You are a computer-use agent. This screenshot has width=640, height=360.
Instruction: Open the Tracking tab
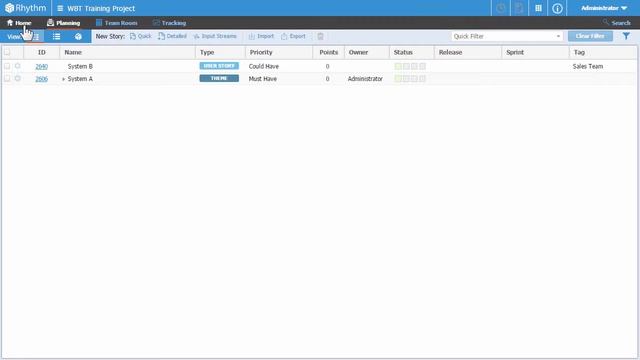(169, 23)
